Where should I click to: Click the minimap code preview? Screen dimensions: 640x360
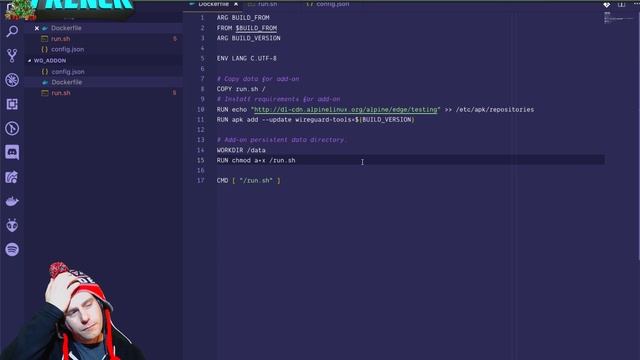tap(618, 18)
